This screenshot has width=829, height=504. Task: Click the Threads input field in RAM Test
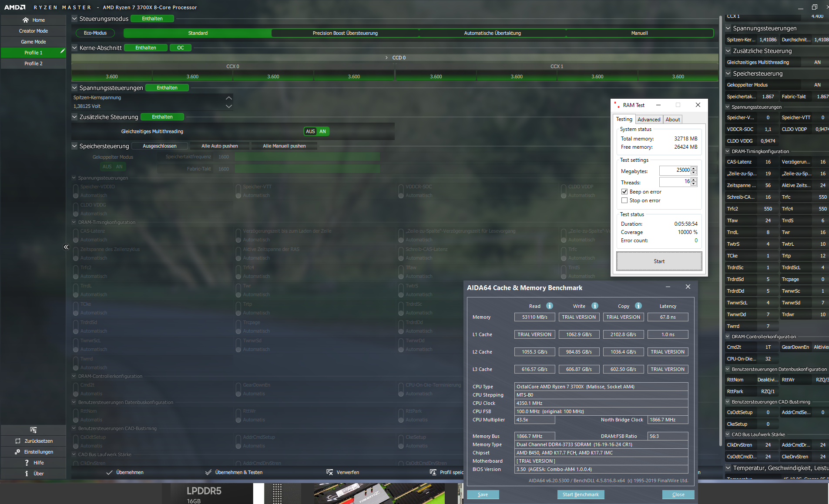point(675,181)
